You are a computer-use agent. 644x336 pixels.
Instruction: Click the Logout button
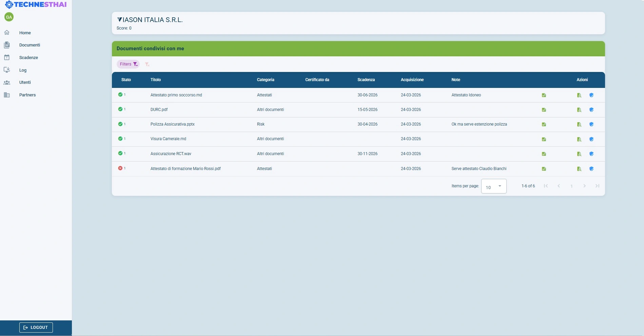coord(36,328)
